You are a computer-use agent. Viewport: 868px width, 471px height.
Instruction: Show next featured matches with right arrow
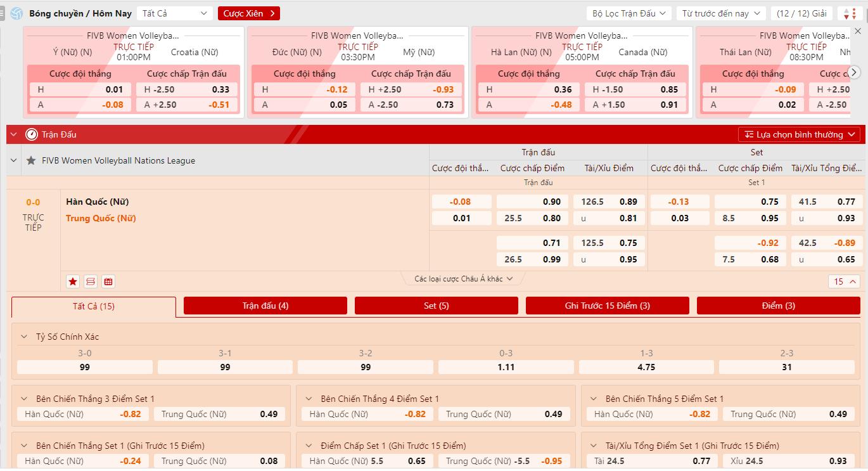[x=854, y=72]
